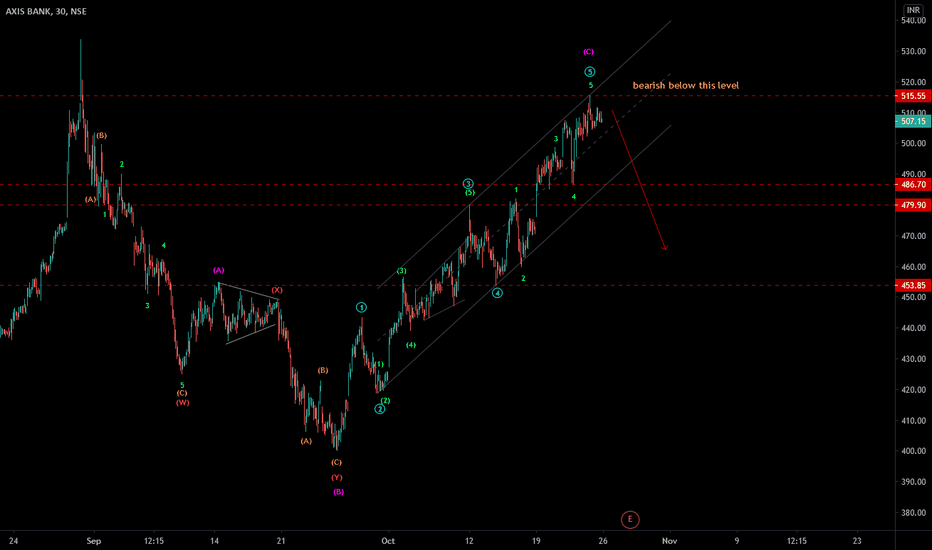Open the INR currency selector

click(x=913, y=10)
